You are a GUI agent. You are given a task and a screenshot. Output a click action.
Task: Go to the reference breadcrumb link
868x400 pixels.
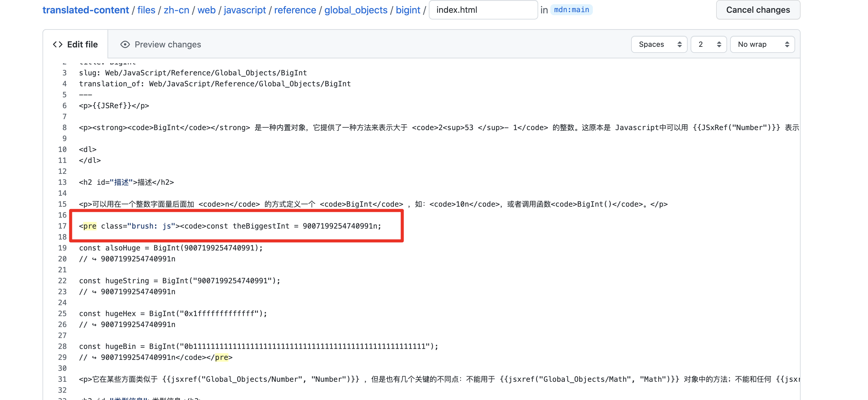(295, 10)
